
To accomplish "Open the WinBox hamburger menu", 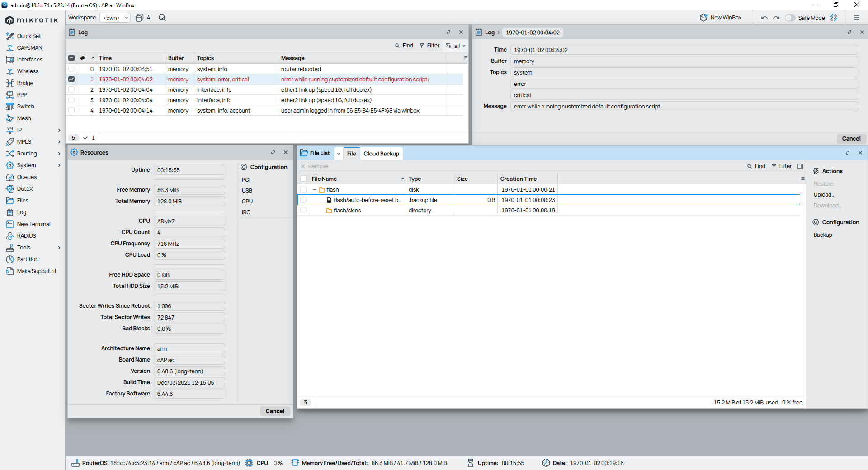I will point(856,18).
